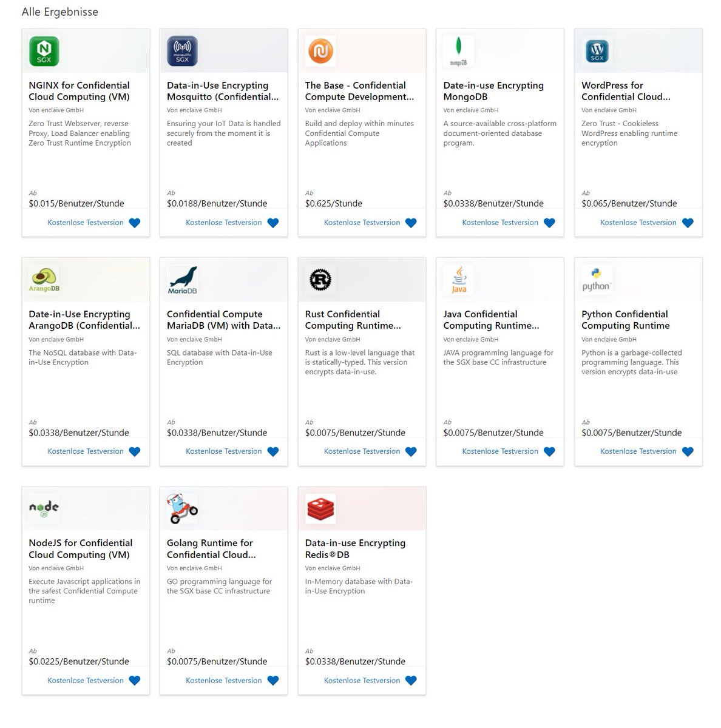Image resolution: width=721 pixels, height=728 pixels.
Task: Click The Base orange logo icon
Action: click(x=320, y=51)
